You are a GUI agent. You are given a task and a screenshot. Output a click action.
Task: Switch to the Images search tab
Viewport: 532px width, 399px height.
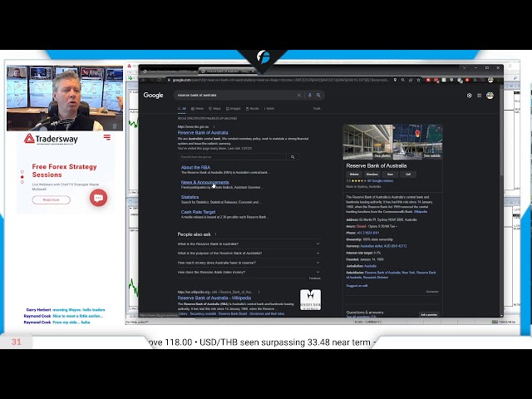tap(234, 108)
